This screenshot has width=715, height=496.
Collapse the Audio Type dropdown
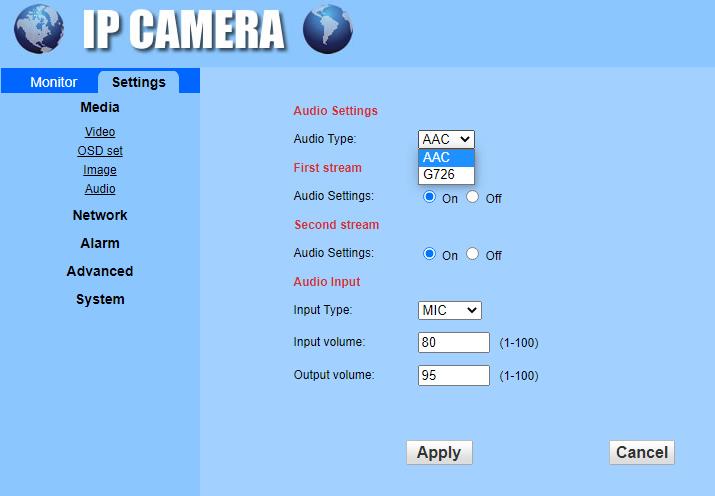click(446, 139)
